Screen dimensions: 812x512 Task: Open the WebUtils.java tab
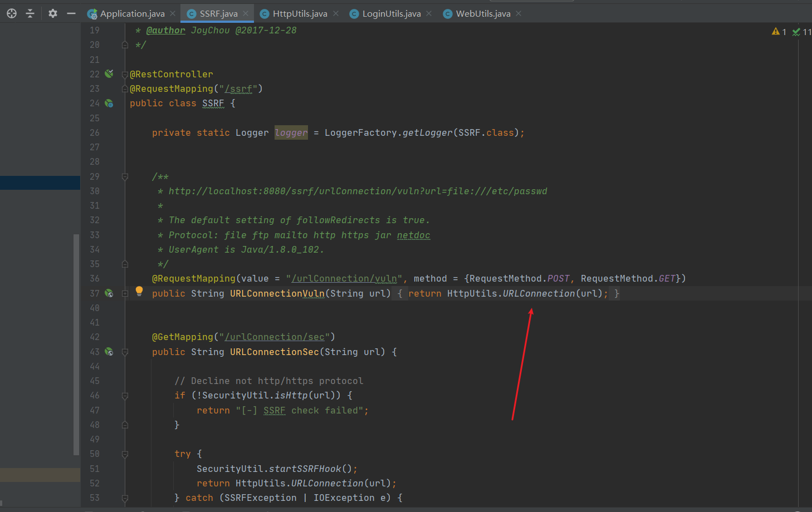483,13
